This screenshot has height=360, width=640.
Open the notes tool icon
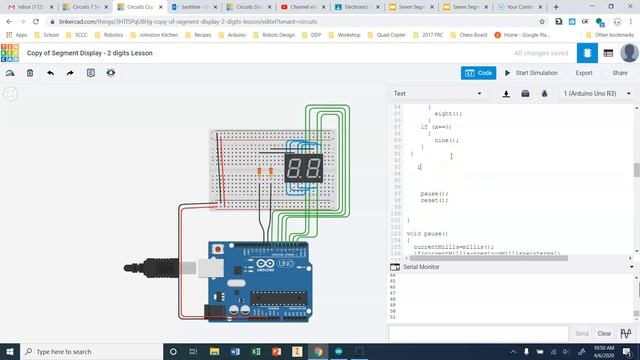pos(91,73)
